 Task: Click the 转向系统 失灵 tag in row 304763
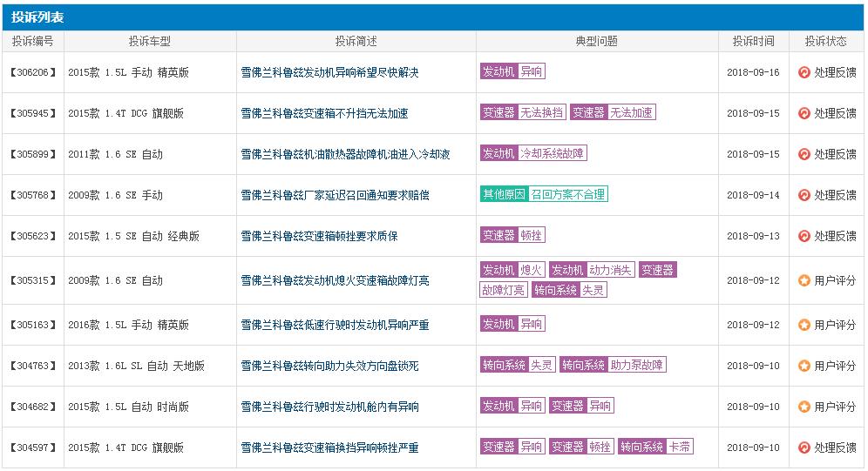518,365
